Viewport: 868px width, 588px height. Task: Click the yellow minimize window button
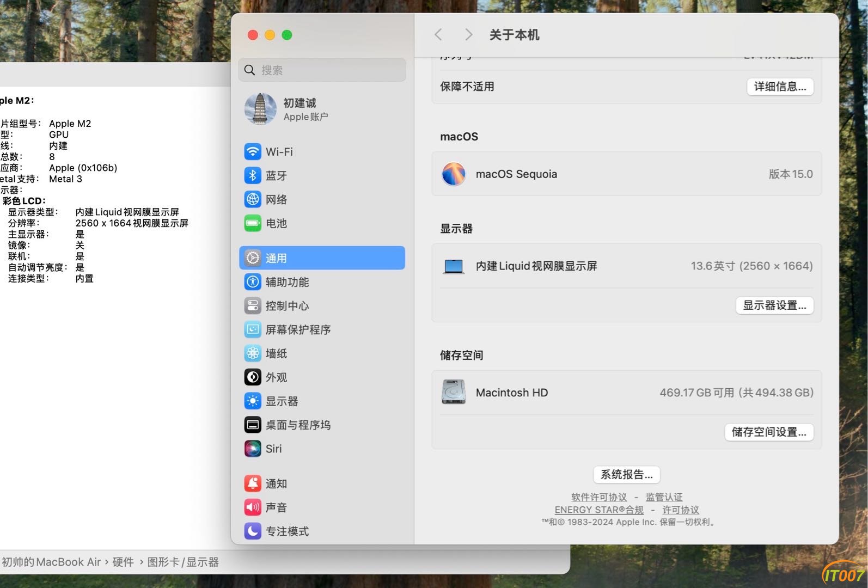[x=270, y=35]
